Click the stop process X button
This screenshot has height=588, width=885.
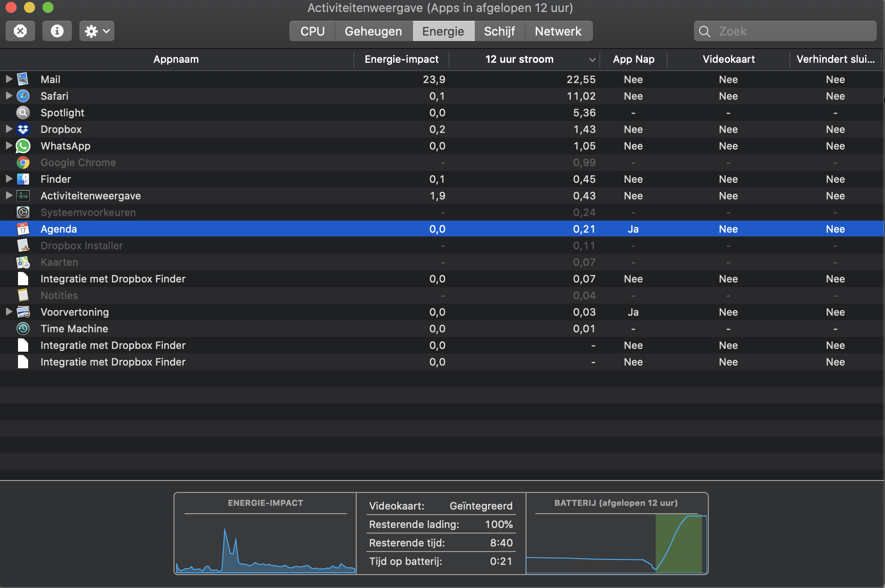20,31
